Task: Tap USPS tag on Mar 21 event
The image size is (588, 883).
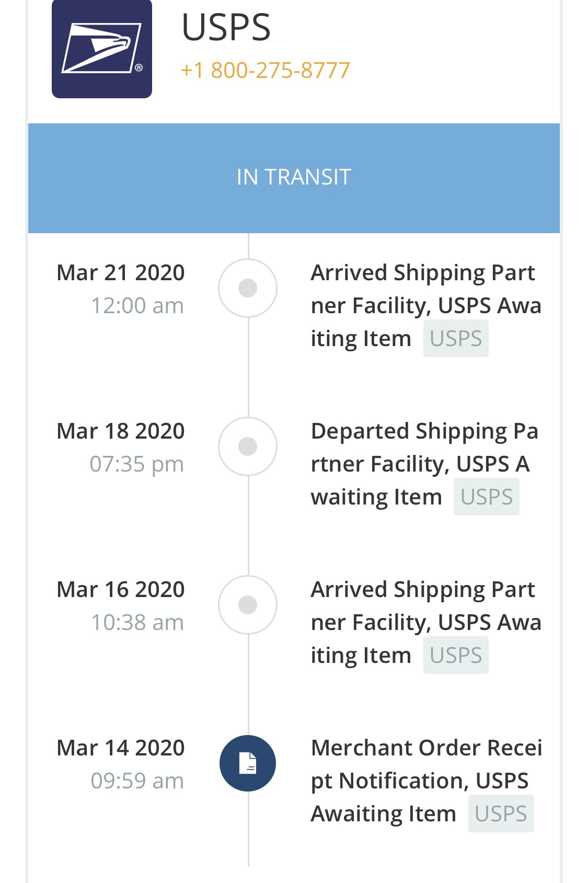Action: pos(456,339)
